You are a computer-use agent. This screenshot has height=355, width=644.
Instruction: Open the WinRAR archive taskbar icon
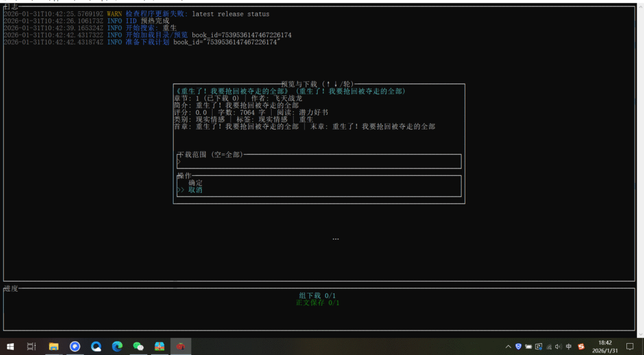(x=160, y=346)
